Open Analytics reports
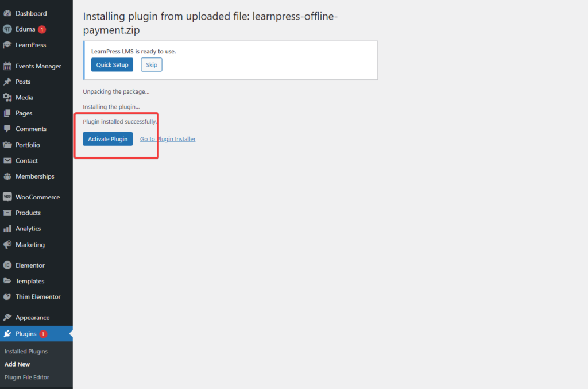 point(29,228)
